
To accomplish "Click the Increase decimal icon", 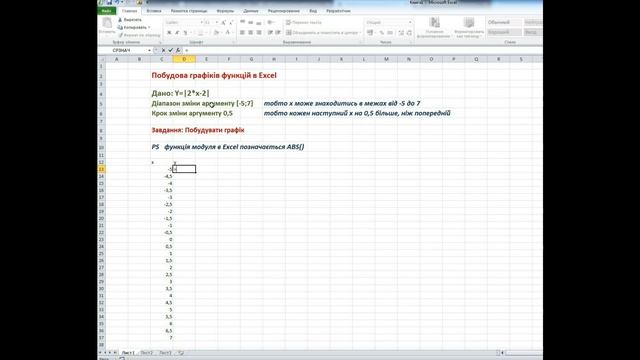I will (x=401, y=33).
